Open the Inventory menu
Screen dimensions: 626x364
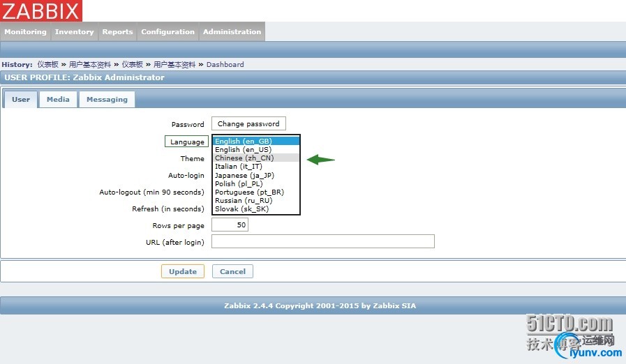pyautogui.click(x=74, y=31)
